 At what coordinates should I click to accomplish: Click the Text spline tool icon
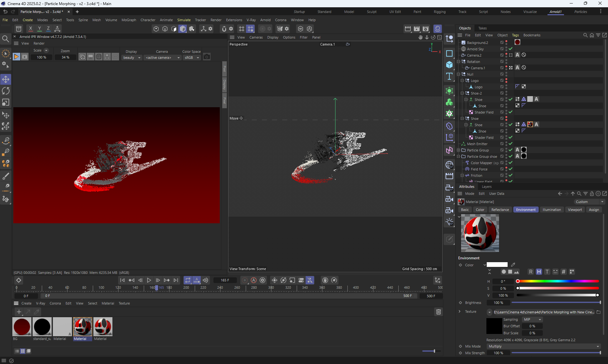(x=449, y=76)
